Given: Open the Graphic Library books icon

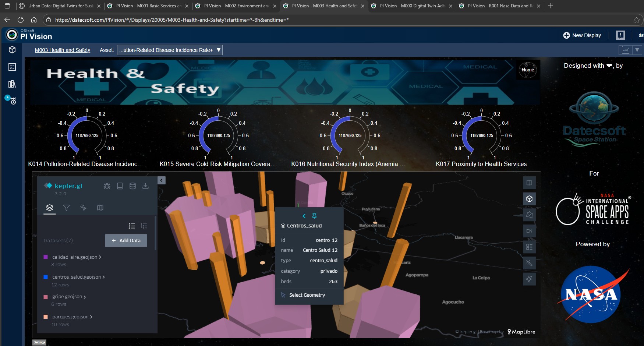Looking at the screenshot, I should tap(12, 84).
